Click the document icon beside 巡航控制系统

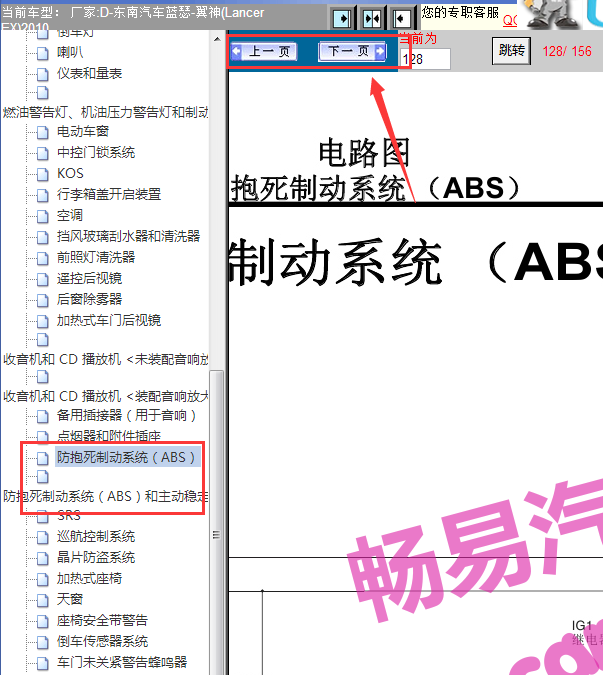click(x=43, y=538)
